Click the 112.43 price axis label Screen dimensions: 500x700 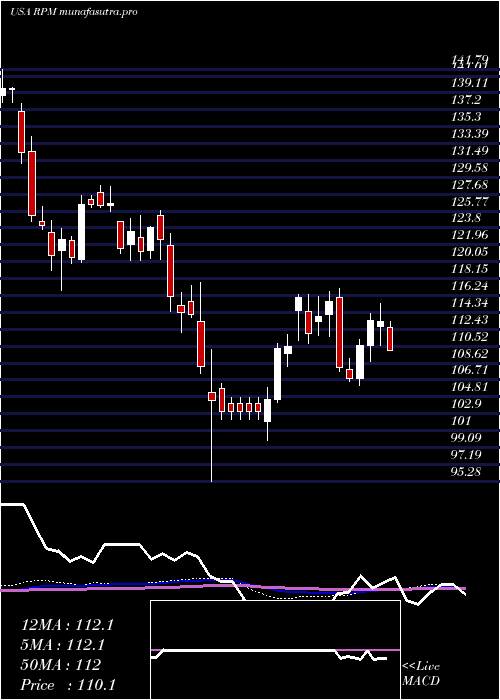click(470, 320)
